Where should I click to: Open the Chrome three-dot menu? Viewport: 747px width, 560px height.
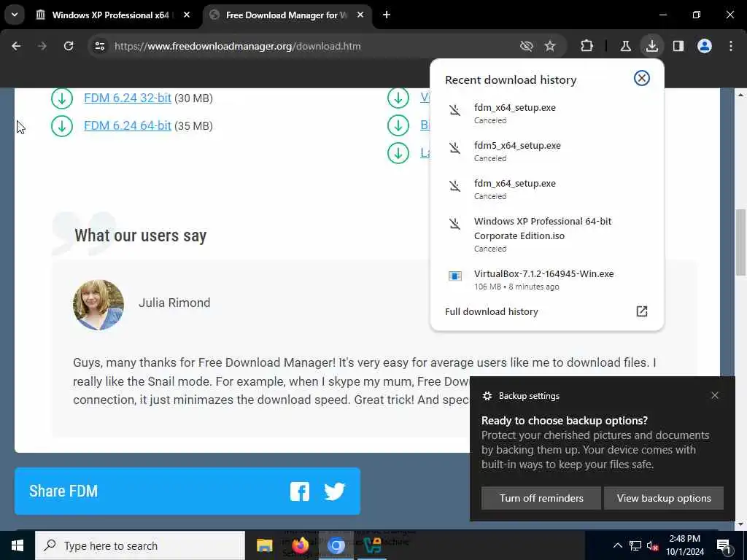(x=731, y=46)
